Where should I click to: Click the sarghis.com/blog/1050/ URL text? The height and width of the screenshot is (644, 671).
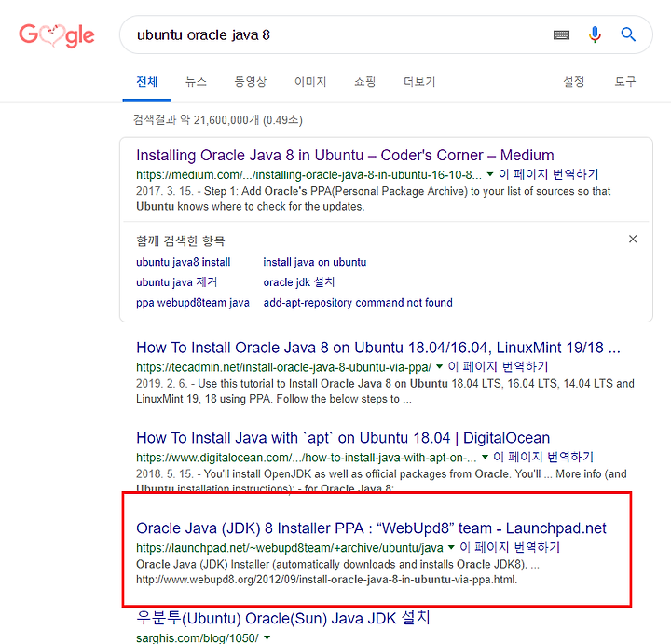coord(198,637)
